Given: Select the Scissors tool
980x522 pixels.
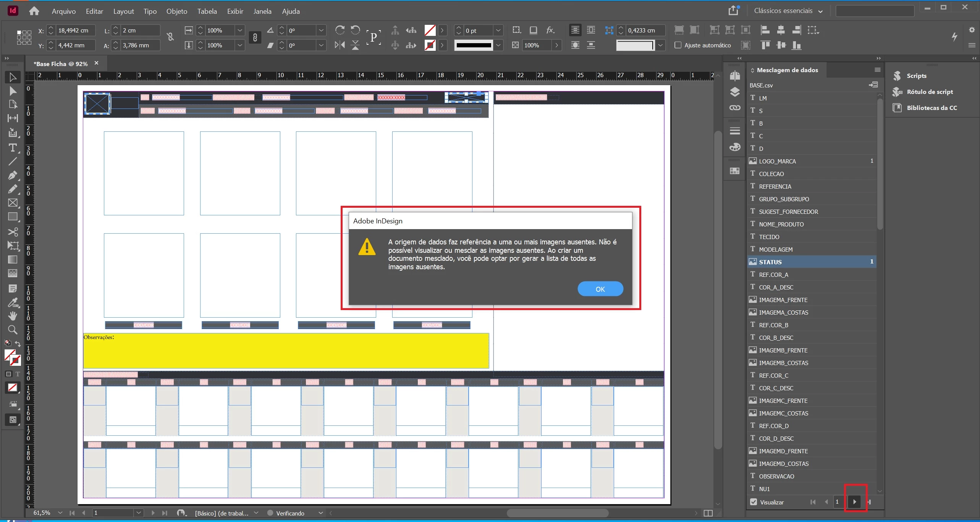Looking at the screenshot, I should tap(13, 232).
